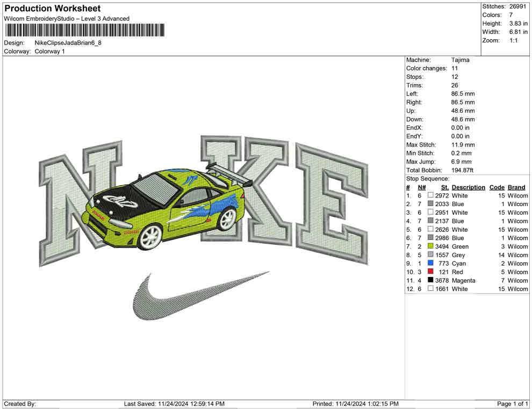
Task: Click the description Cyan in row 9
Action: [459, 264]
